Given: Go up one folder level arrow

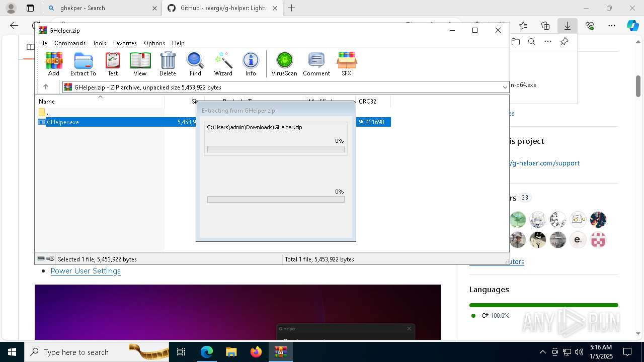Looking at the screenshot, I should pos(46,87).
